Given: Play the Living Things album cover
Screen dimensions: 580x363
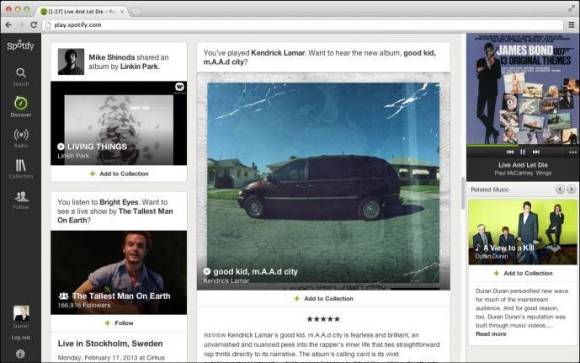Looking at the screenshot, I should pyautogui.click(x=119, y=123).
